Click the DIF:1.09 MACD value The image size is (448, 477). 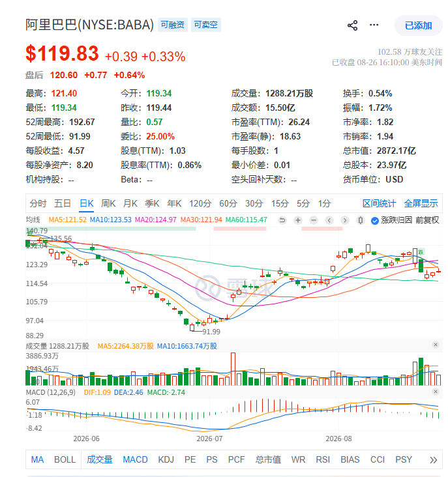(97, 392)
